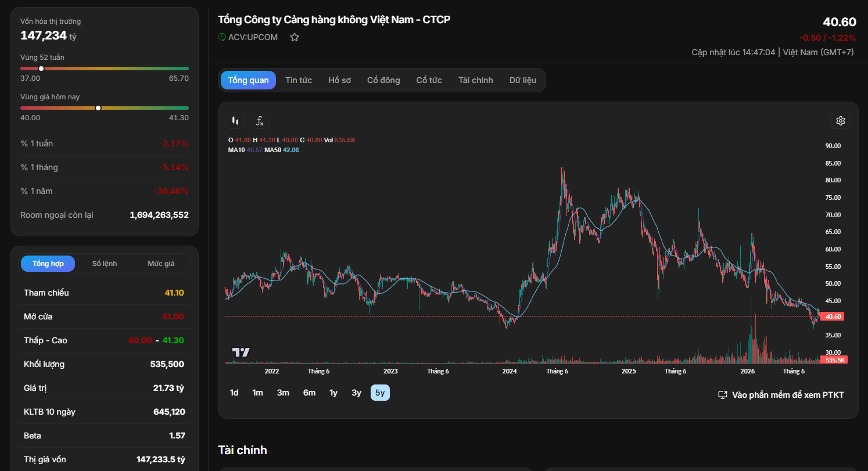Select the 5y chart range
This screenshot has height=471, width=868.
(x=380, y=393)
